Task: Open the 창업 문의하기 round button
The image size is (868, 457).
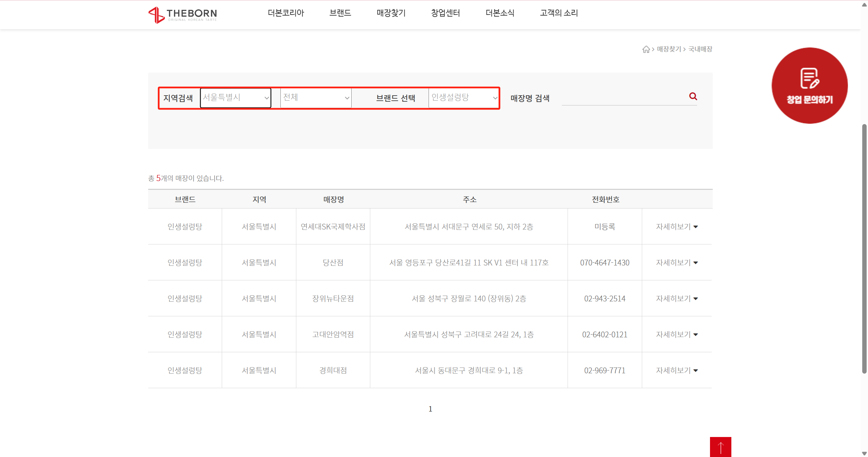Action: 810,85
